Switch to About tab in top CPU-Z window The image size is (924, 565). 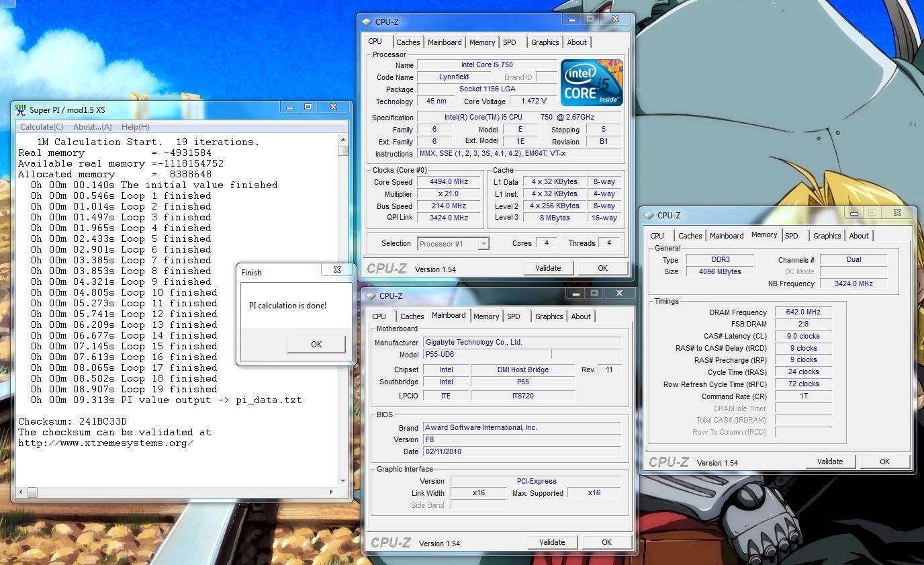pos(577,42)
